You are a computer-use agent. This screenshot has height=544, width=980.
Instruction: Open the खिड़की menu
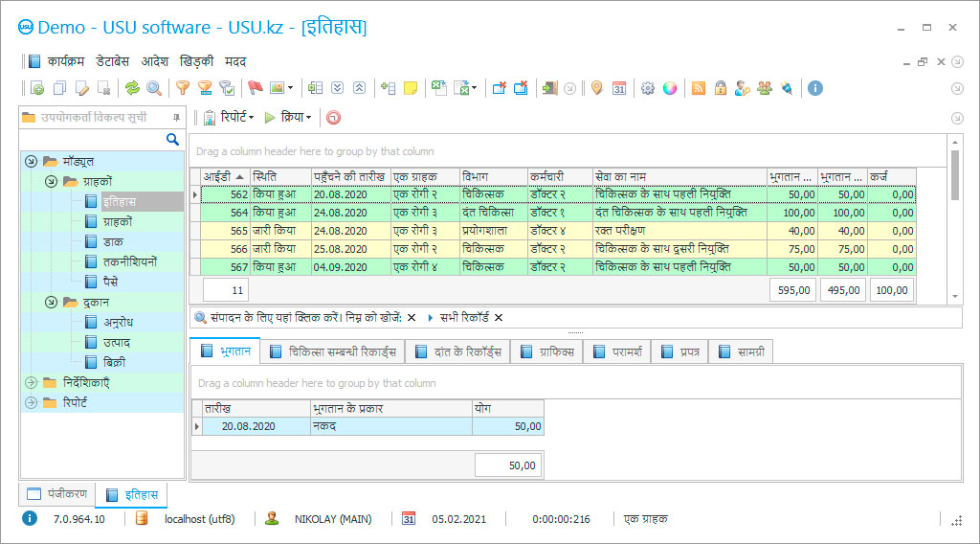click(x=196, y=61)
